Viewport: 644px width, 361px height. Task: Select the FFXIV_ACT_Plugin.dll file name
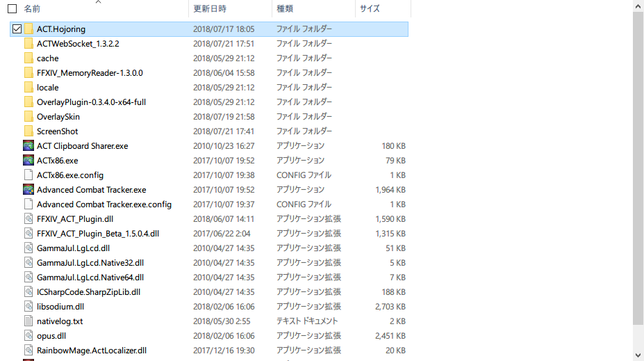tap(75, 218)
